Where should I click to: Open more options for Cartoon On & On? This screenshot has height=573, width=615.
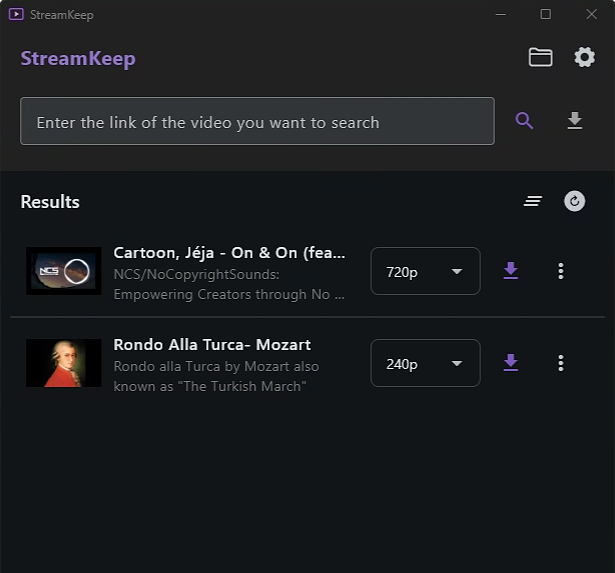pyautogui.click(x=561, y=271)
